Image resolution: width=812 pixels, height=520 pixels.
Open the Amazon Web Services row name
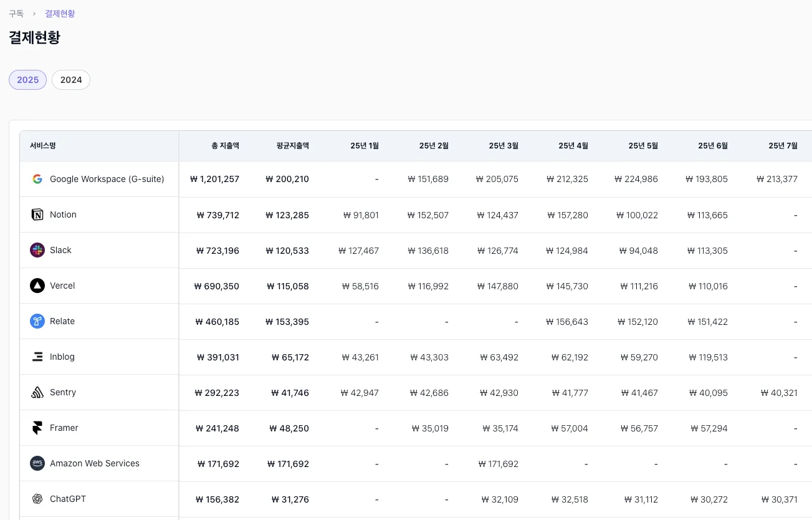95,463
